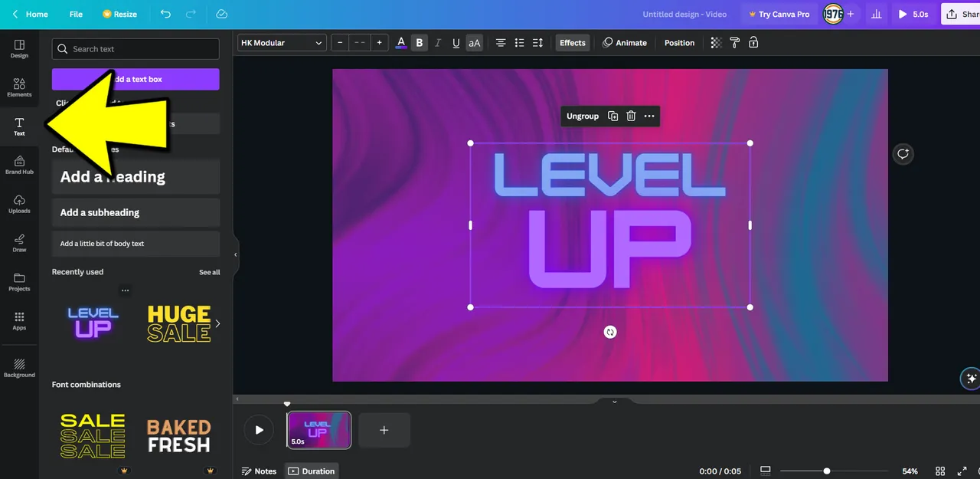
Task: Click the Animate button
Action: (x=625, y=43)
